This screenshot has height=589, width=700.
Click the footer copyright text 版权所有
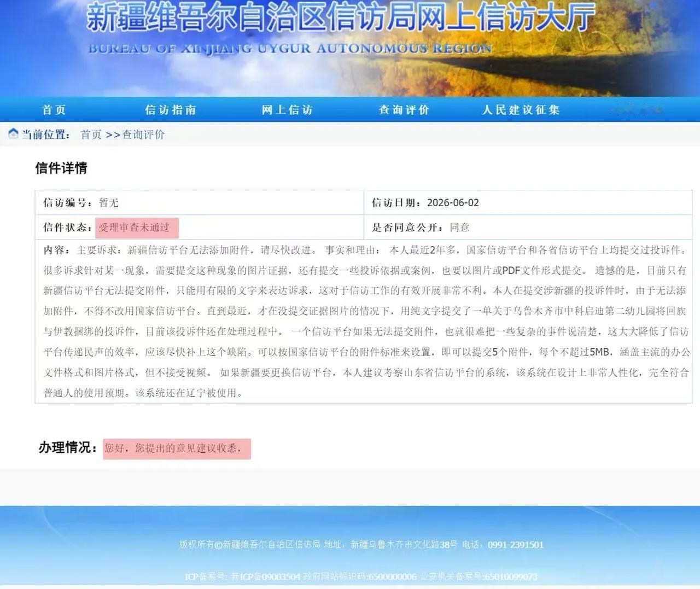[196, 545]
